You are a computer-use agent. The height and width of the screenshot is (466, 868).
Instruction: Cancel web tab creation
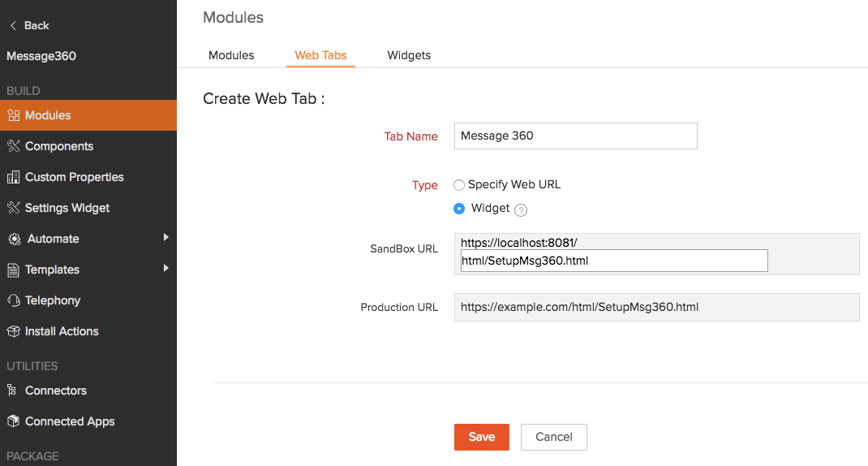click(554, 437)
